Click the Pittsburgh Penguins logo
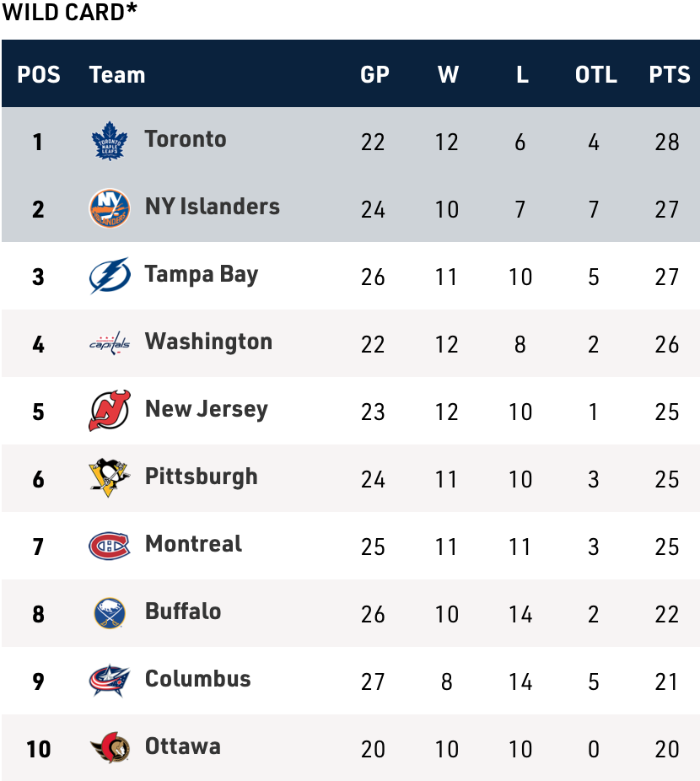The width and height of the screenshot is (700, 781). point(109,478)
